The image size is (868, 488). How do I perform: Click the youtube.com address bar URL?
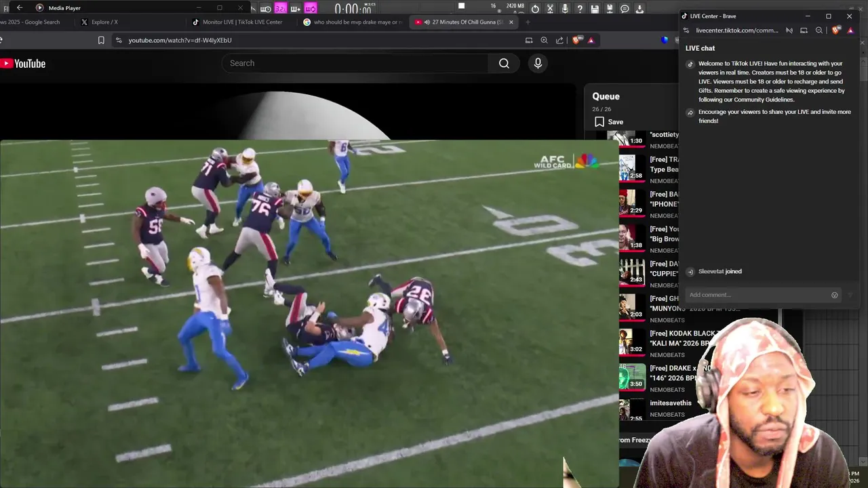(180, 40)
